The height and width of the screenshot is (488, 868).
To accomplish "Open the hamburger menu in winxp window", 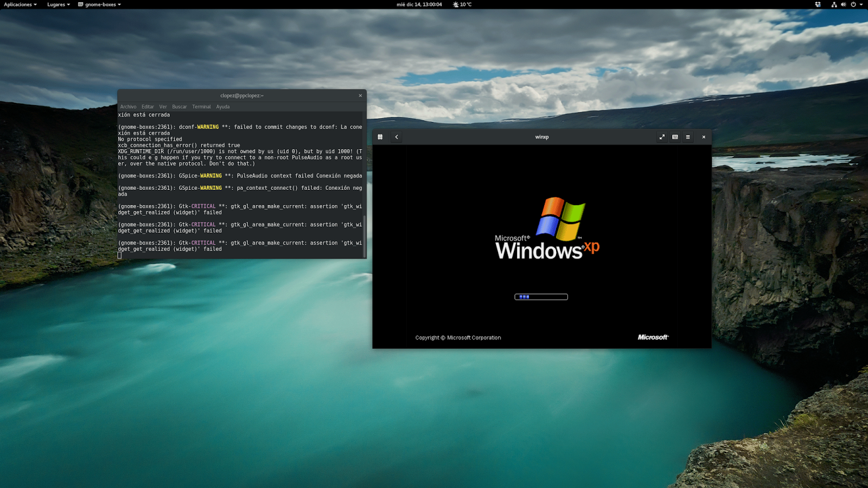I will pyautogui.click(x=688, y=137).
